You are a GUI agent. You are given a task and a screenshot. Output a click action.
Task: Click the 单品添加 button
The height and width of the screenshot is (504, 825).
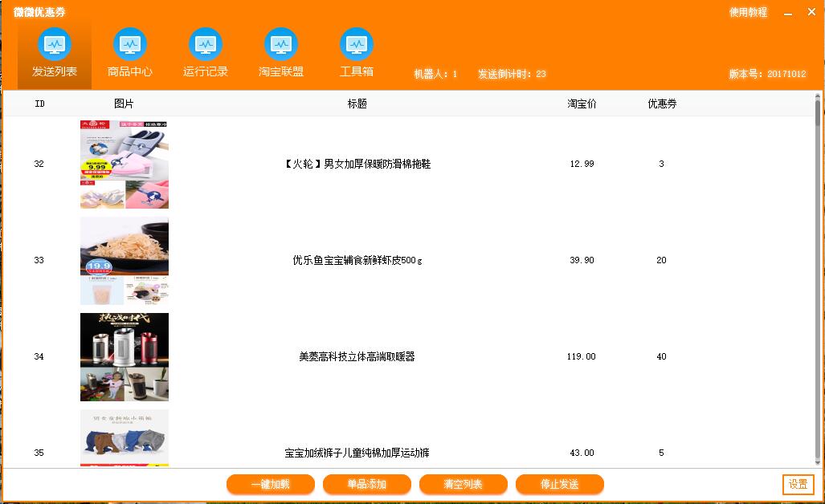pyautogui.click(x=366, y=484)
